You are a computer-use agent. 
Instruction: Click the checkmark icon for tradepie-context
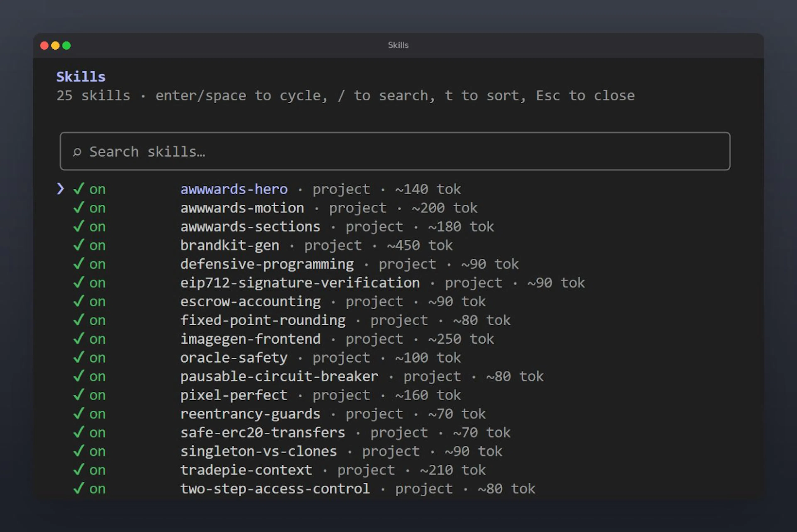point(79,470)
